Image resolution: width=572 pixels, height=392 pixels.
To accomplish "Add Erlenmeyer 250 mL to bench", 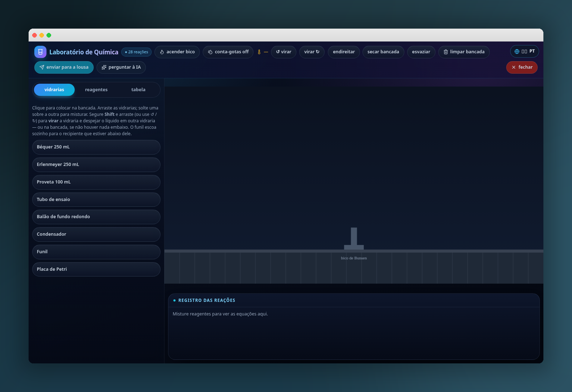I will pyautogui.click(x=96, y=165).
